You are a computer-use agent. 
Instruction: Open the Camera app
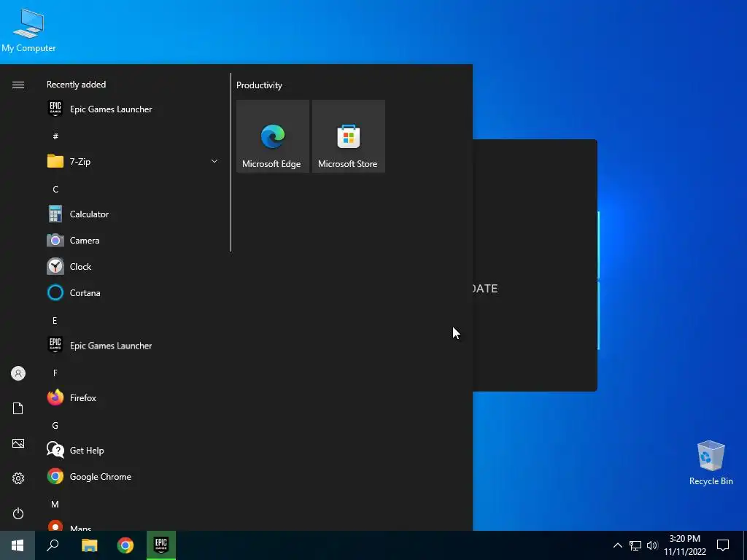pyautogui.click(x=133, y=241)
